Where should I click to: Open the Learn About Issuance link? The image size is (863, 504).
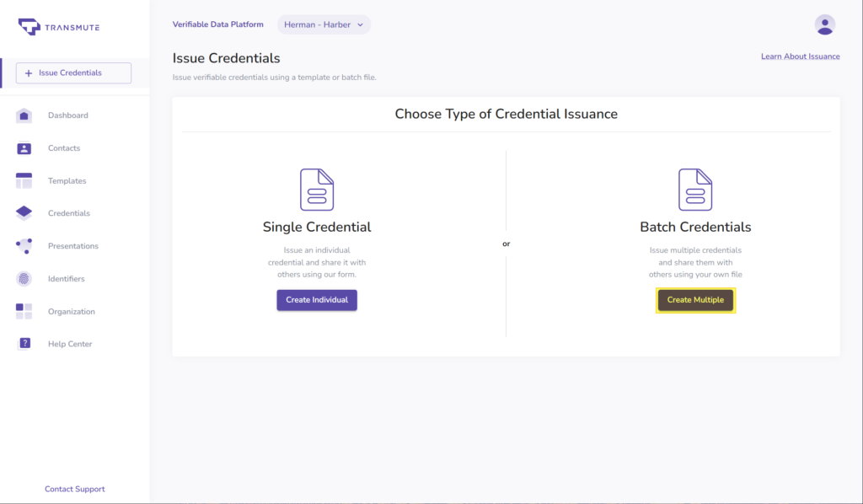(801, 56)
